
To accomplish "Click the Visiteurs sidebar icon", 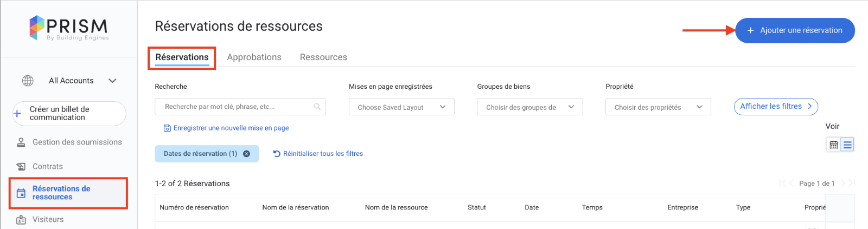I will pos(21,220).
